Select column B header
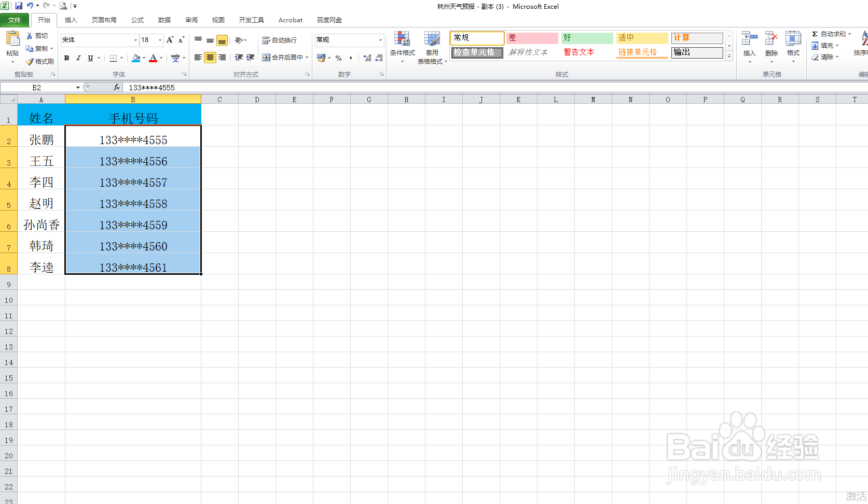This screenshot has height=504, width=868. pyautogui.click(x=133, y=100)
